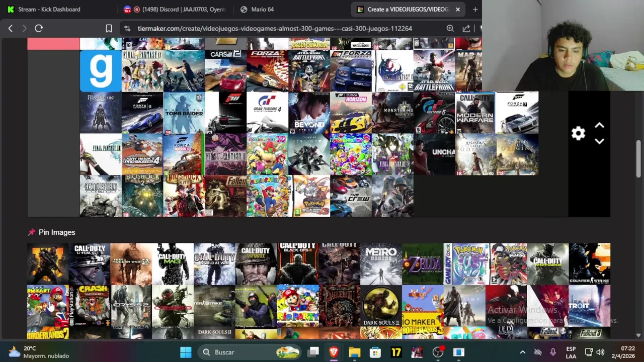Select Tony Hawk's Pro Skater 4 cover
Screen dimensions: 644x362
(142, 154)
